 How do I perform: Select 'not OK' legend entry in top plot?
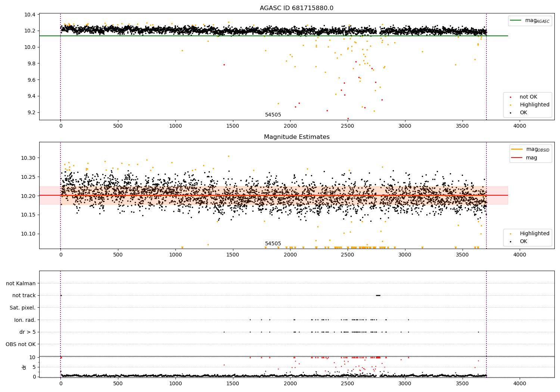coord(528,97)
